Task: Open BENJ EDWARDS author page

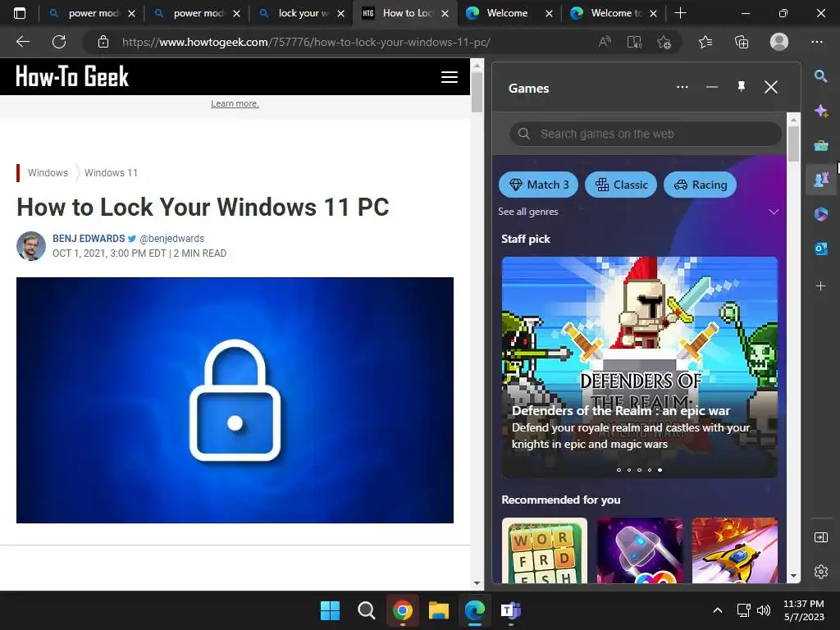Action: [89, 239]
